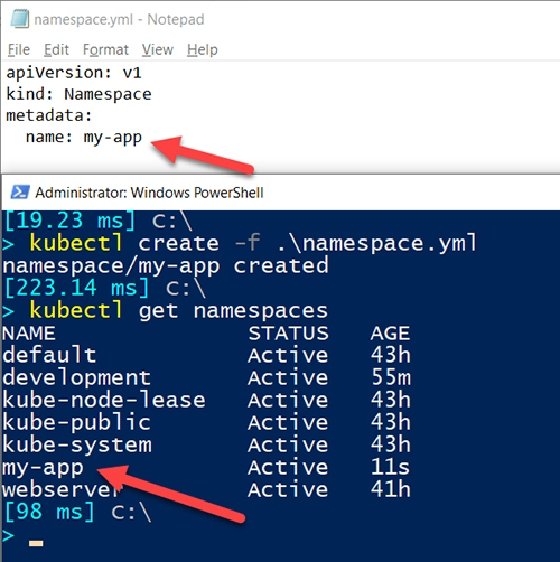Screen dimensions: 560x562
Task: Click the Active status in the default row
Action: 288,355
